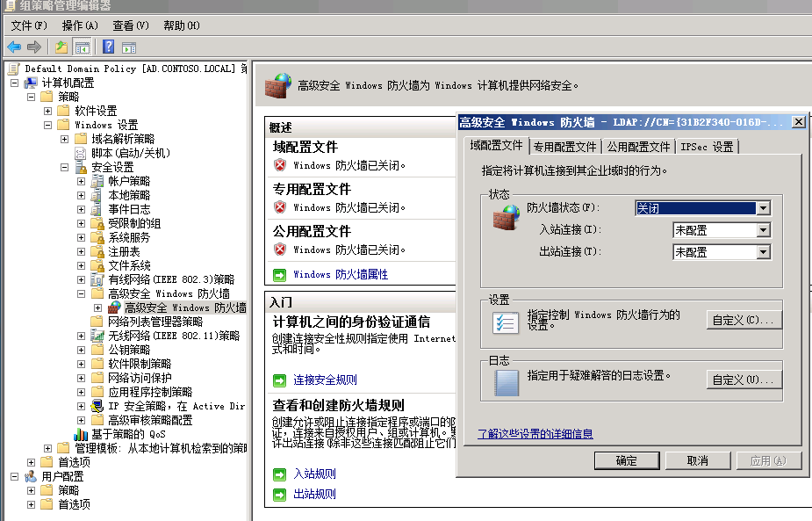Select 应用程序控制策略 in the tree
This screenshot has width=812, height=521.
150,392
